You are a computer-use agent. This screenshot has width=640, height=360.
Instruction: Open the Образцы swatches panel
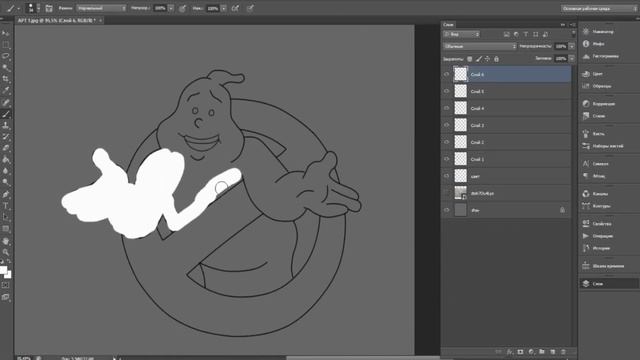click(602, 86)
